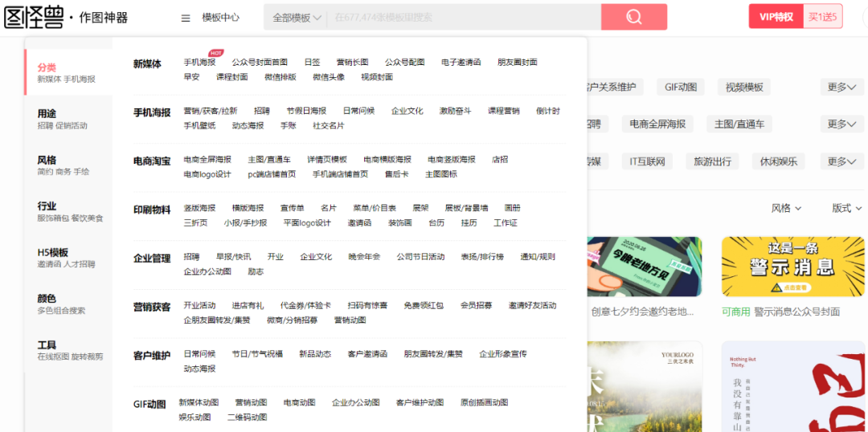Viewport: 868px width, 432px height.
Task: Open 代金券/体验卡 under 营销获客
Action: pyautogui.click(x=305, y=305)
